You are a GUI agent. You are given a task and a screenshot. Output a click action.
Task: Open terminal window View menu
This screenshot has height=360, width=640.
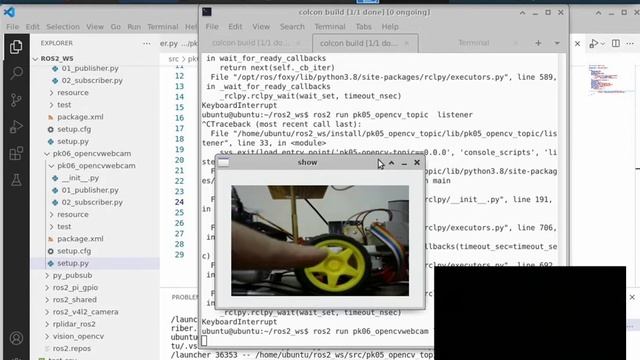pos(261,27)
